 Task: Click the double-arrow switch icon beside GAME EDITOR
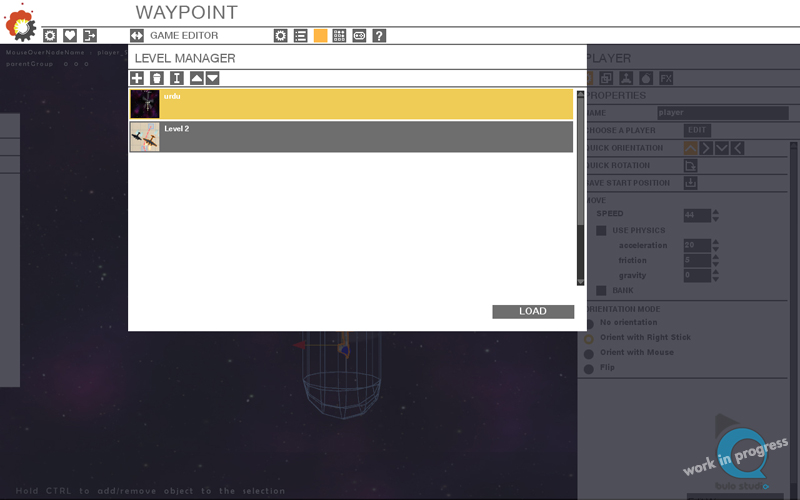(x=137, y=36)
